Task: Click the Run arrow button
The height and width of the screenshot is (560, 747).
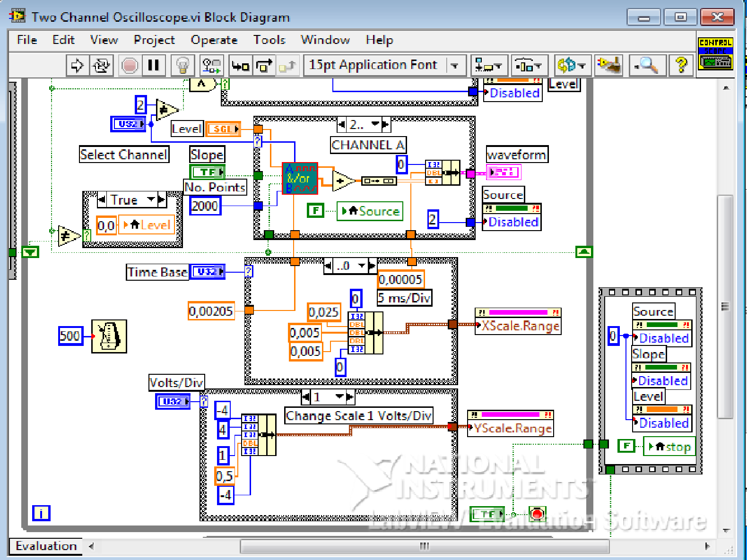Action: coord(77,65)
